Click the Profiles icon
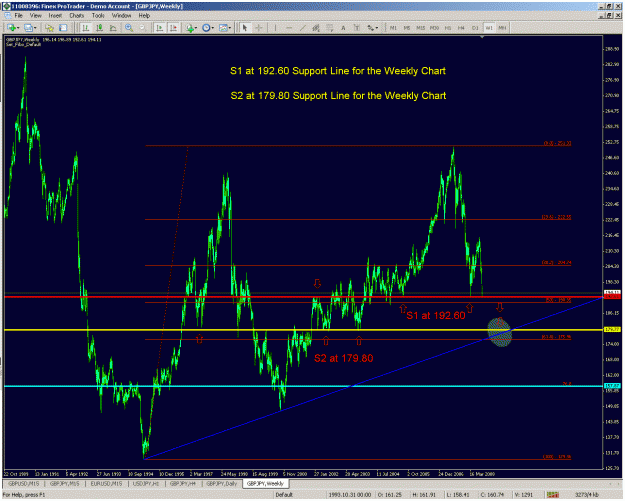 coord(28,28)
